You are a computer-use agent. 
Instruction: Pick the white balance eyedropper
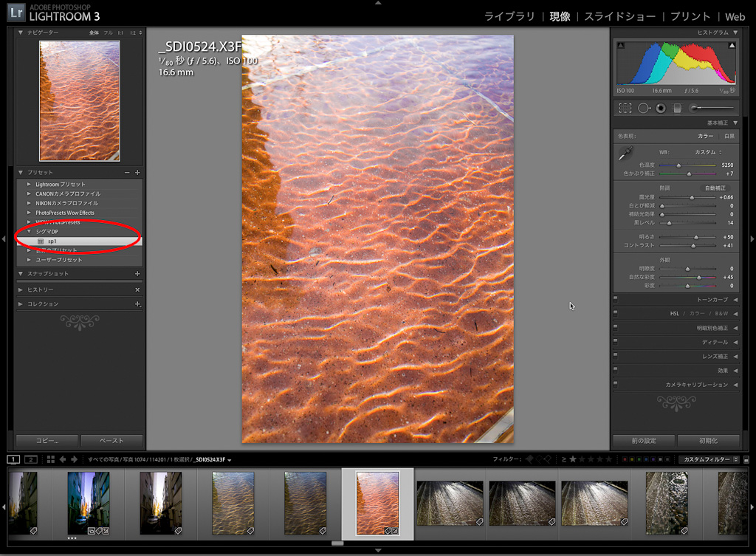click(x=626, y=153)
